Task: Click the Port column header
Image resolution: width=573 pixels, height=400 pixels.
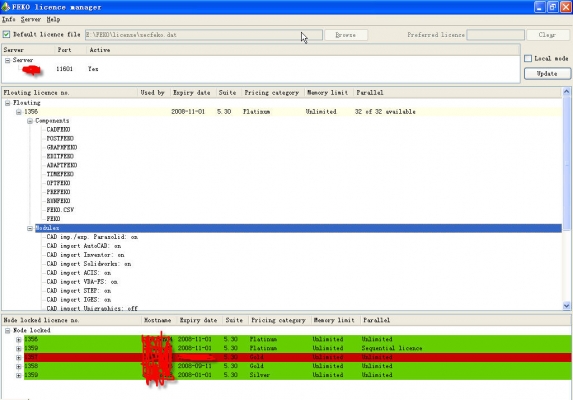Action: pos(64,50)
